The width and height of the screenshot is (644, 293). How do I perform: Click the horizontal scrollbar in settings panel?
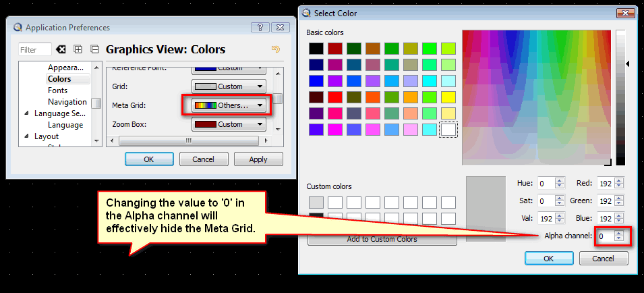(189, 140)
